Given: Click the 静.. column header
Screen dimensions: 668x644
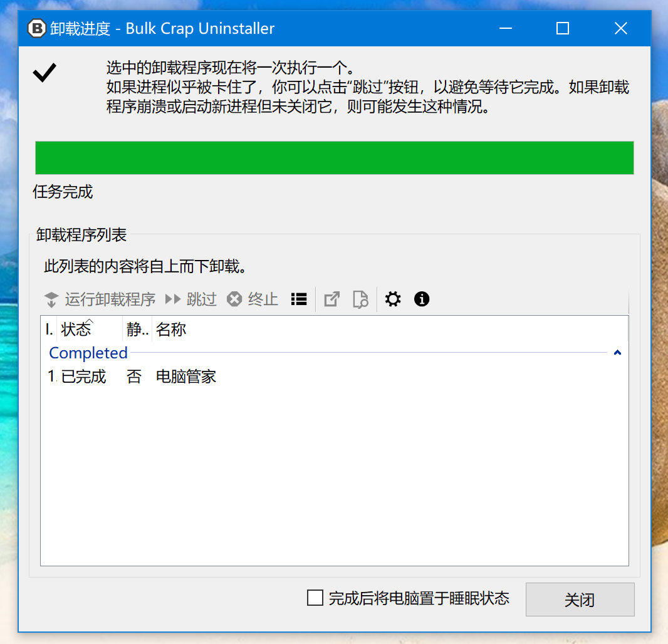Looking at the screenshot, I should pos(137,330).
